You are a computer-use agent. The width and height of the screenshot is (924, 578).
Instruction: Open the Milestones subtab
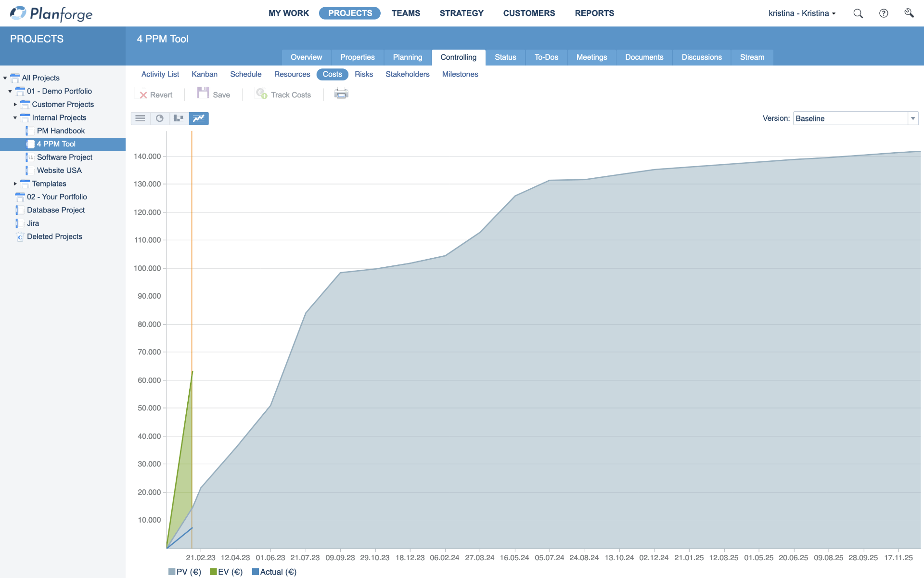460,74
